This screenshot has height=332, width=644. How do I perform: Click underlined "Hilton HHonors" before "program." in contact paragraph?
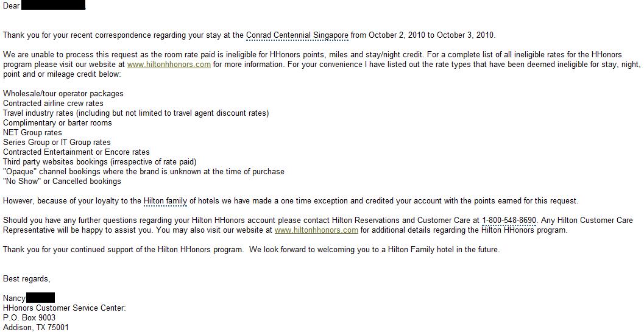509,230
